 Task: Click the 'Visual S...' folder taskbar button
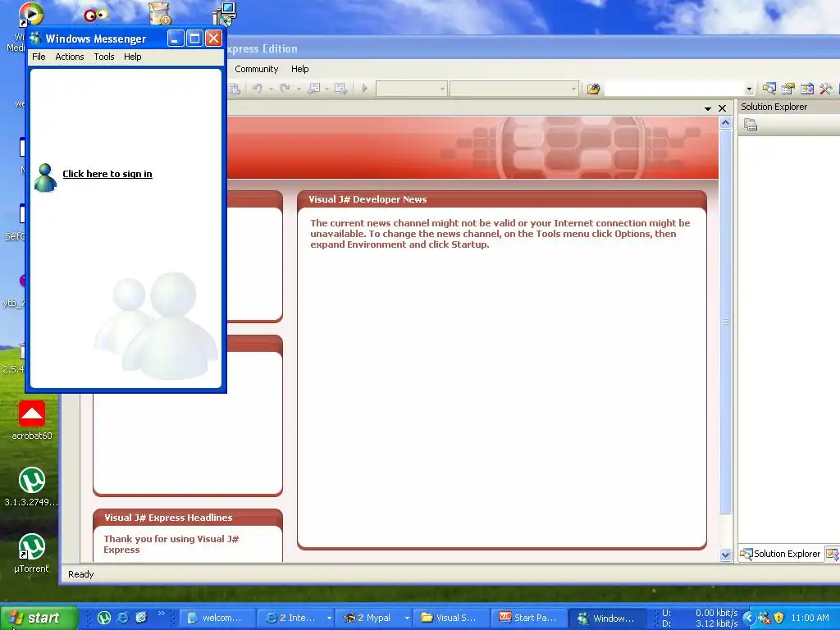[x=452, y=618]
